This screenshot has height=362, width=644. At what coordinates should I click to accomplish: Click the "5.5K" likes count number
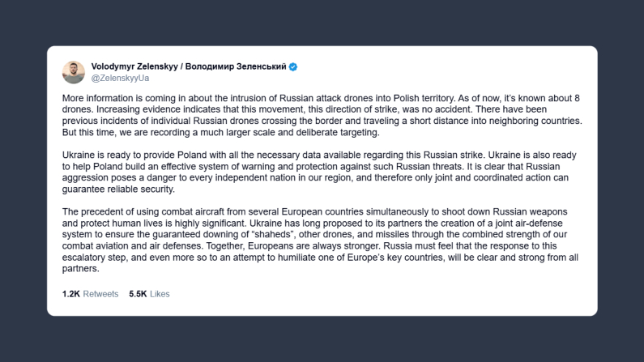click(x=137, y=294)
